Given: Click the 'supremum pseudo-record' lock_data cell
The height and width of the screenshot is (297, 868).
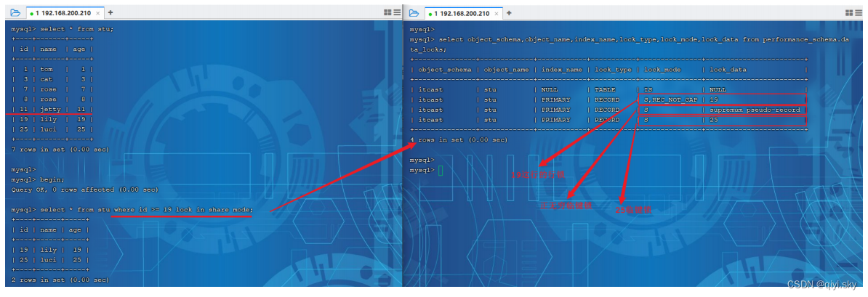Looking at the screenshot, I should coord(755,110).
